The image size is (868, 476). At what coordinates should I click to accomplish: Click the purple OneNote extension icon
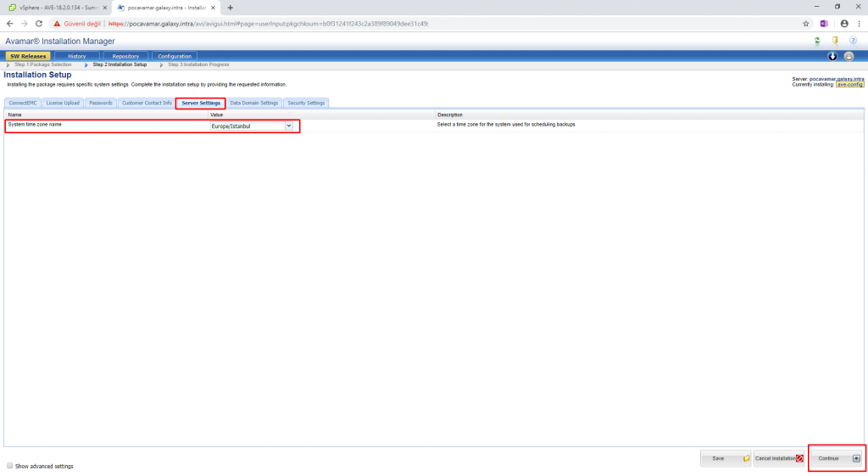point(824,24)
